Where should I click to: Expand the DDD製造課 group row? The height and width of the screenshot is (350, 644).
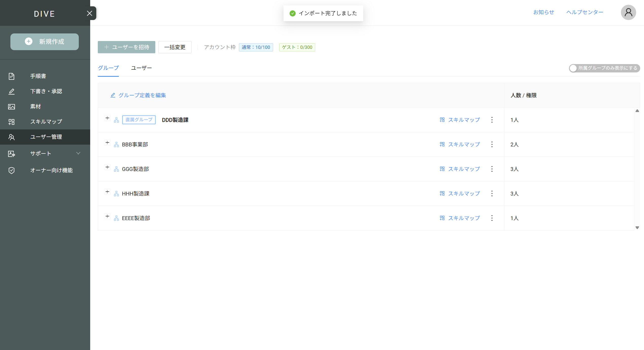(107, 118)
